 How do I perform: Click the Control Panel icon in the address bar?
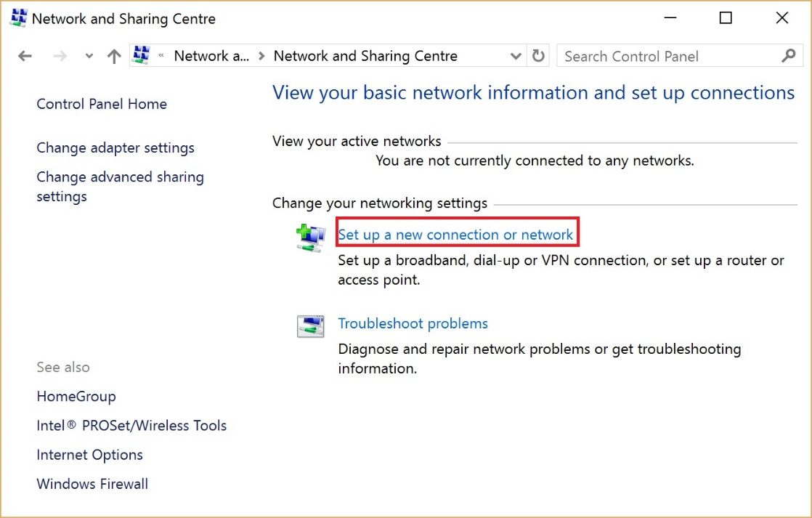[x=141, y=55]
